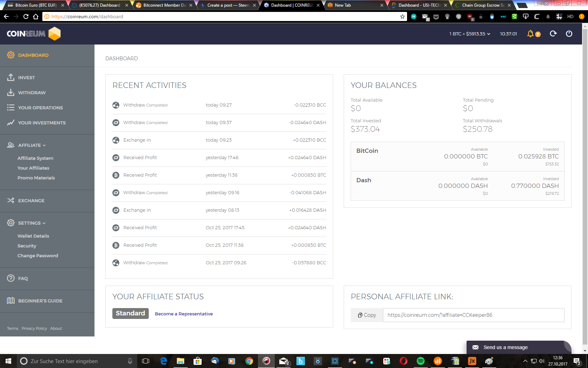This screenshot has height=368, width=588.
Task: Open Affiliate System submenu link
Action: [35, 158]
